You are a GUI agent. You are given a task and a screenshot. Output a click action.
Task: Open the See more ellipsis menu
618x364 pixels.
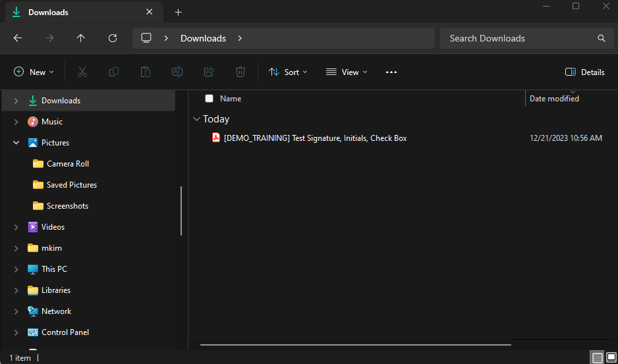(x=391, y=72)
